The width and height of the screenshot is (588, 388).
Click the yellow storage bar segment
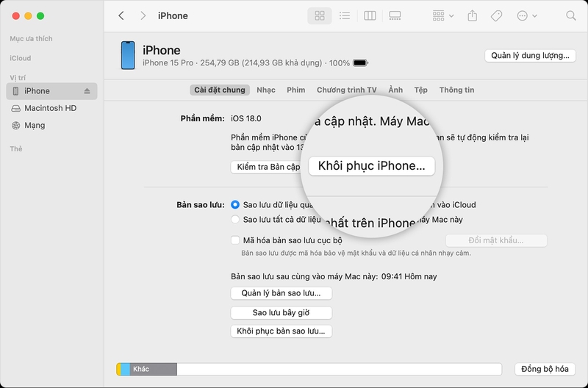(x=119, y=369)
